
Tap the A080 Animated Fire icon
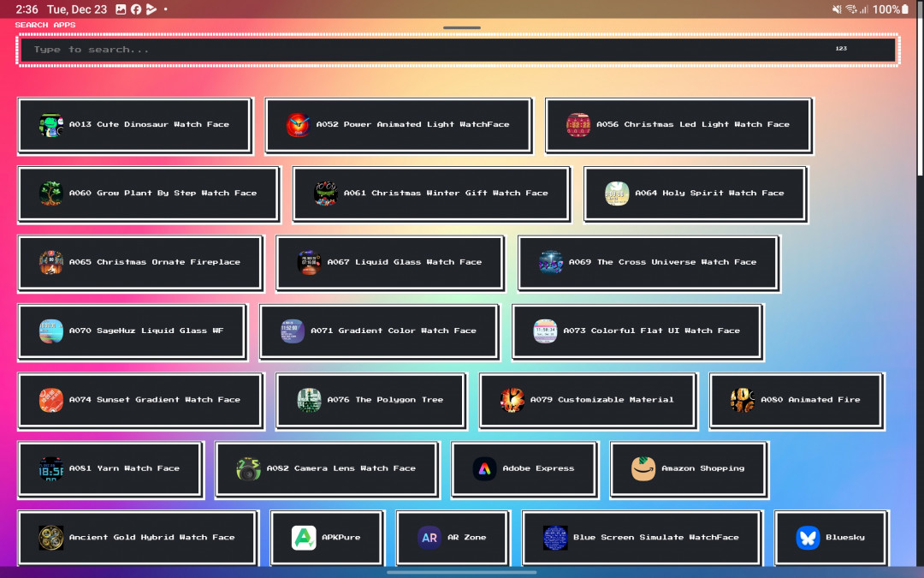743,400
